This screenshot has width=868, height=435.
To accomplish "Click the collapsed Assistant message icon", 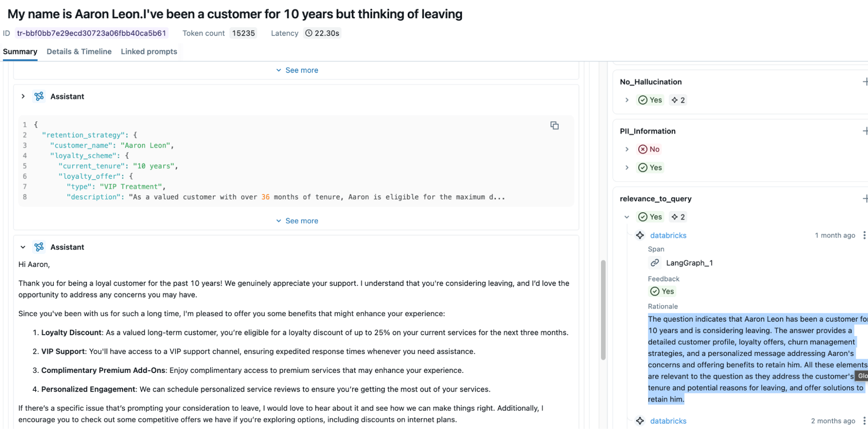I will click(39, 96).
